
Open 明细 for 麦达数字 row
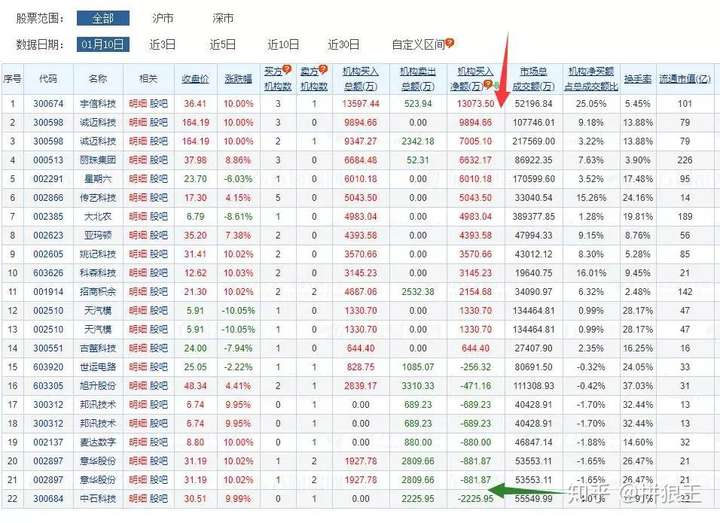(138, 443)
